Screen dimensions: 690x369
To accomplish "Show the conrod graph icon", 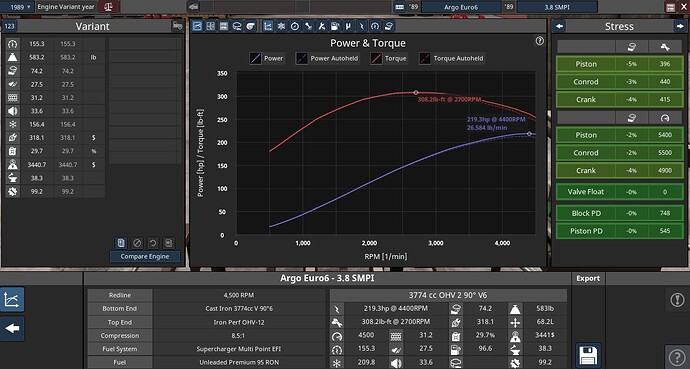I will click(308, 26).
